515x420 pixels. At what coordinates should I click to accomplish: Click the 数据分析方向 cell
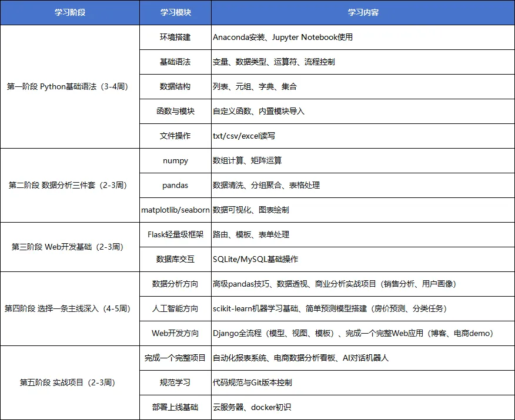pyautogui.click(x=175, y=284)
